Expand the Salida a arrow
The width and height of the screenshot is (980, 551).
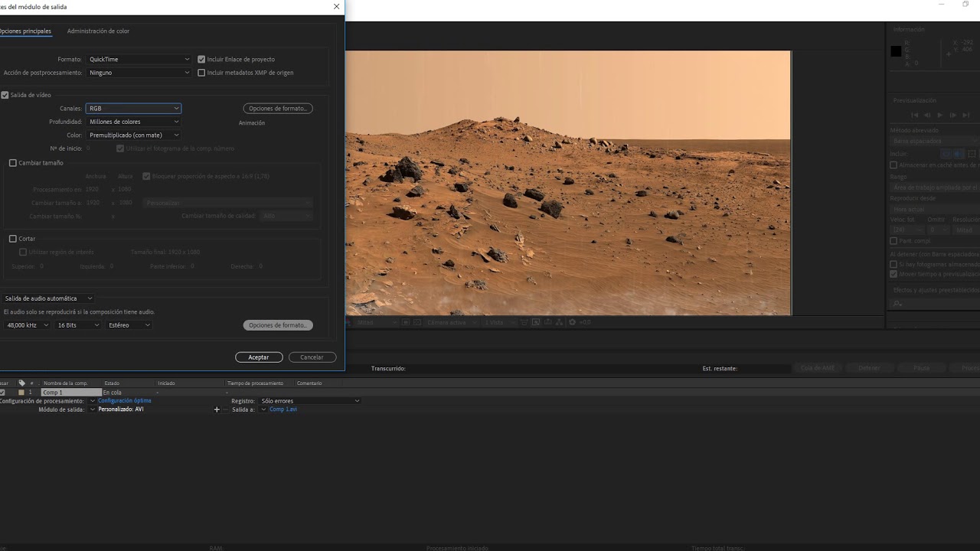pos(263,409)
